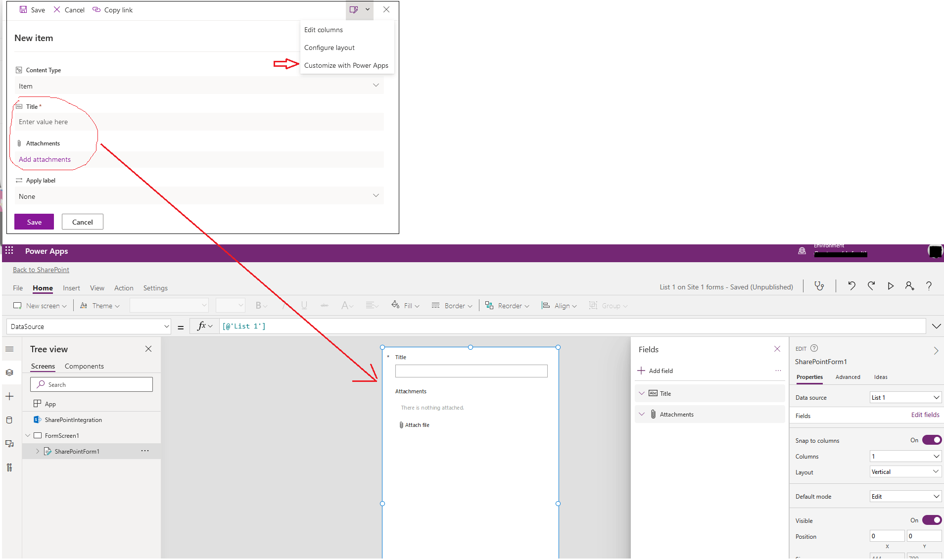Screen dimensions: 944x560
Task: Open the New screen dropdown
Action: pos(40,306)
